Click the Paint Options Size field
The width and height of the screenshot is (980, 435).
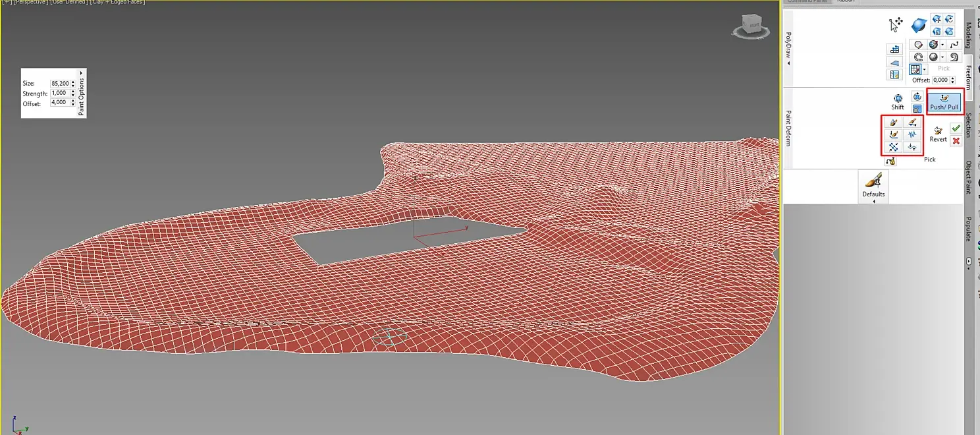pos(60,84)
